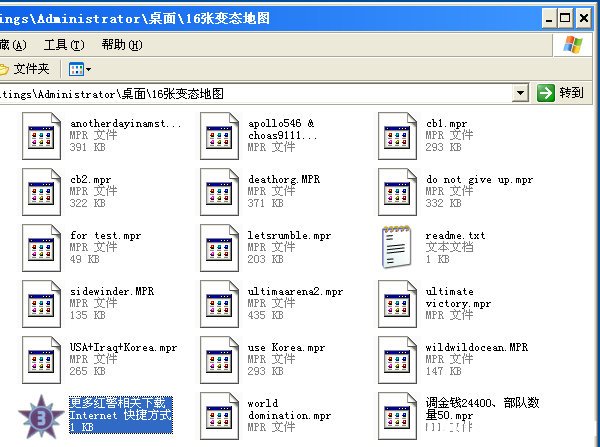Click the file name world domination.mpr

click(289, 409)
